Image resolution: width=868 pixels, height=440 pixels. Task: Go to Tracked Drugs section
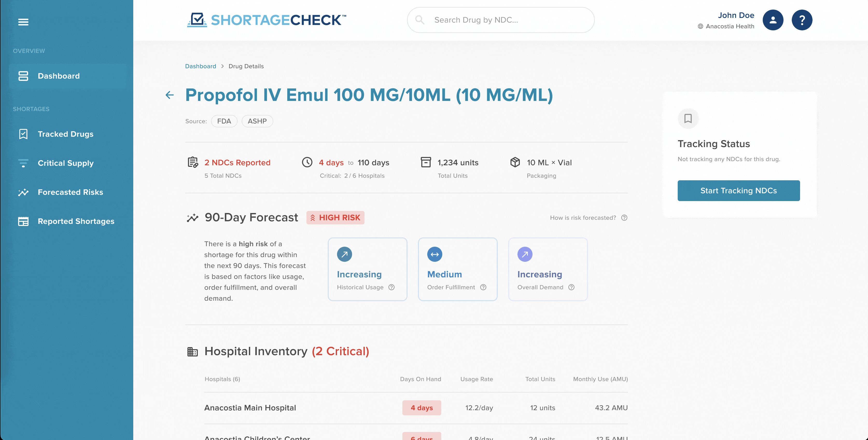coord(65,134)
